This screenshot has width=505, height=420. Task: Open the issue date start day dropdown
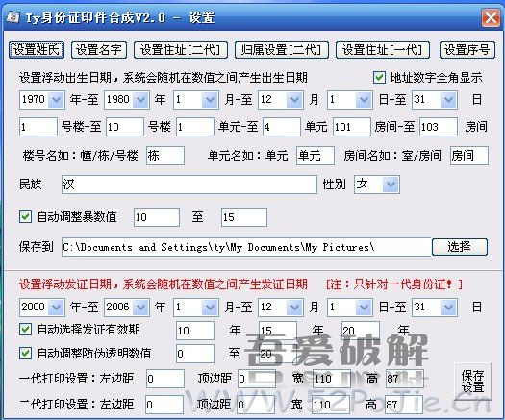pyautogui.click(x=364, y=308)
